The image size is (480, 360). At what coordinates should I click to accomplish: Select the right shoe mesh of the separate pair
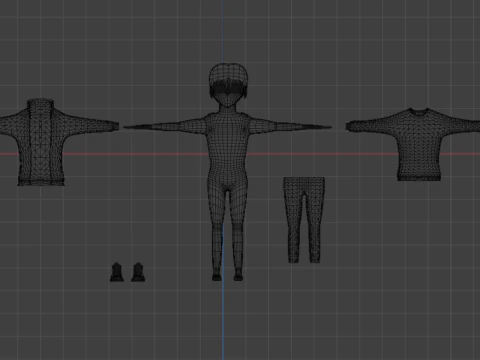[138, 272]
